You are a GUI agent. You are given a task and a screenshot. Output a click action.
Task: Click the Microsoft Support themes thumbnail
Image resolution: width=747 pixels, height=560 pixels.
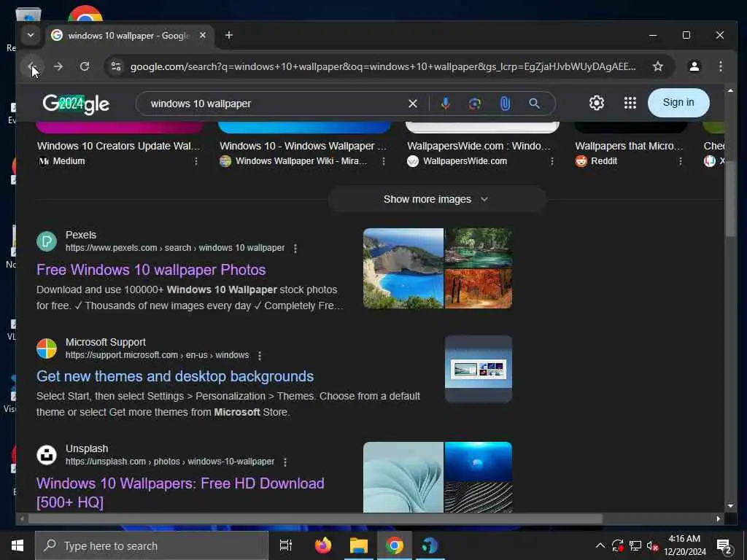pos(479,369)
